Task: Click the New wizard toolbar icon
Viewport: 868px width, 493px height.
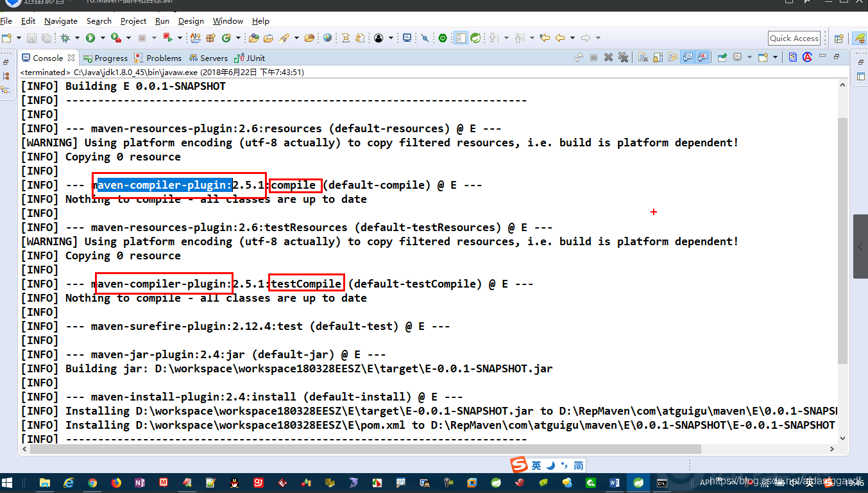Action: pyautogui.click(x=7, y=38)
